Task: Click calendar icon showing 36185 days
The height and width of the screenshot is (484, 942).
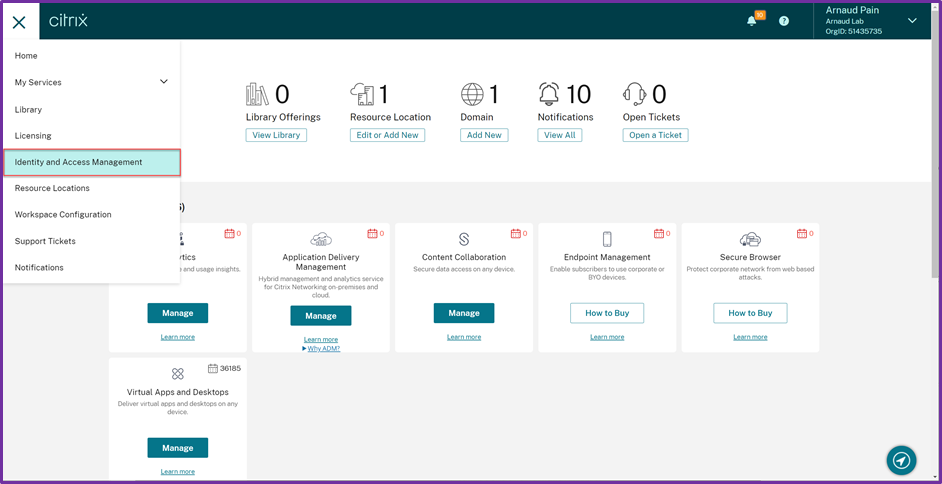Action: coord(213,368)
